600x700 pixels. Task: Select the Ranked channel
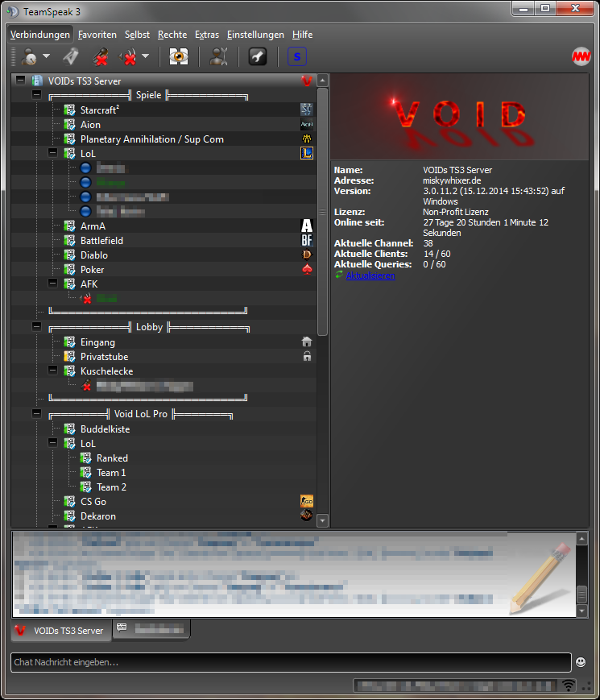tap(112, 458)
